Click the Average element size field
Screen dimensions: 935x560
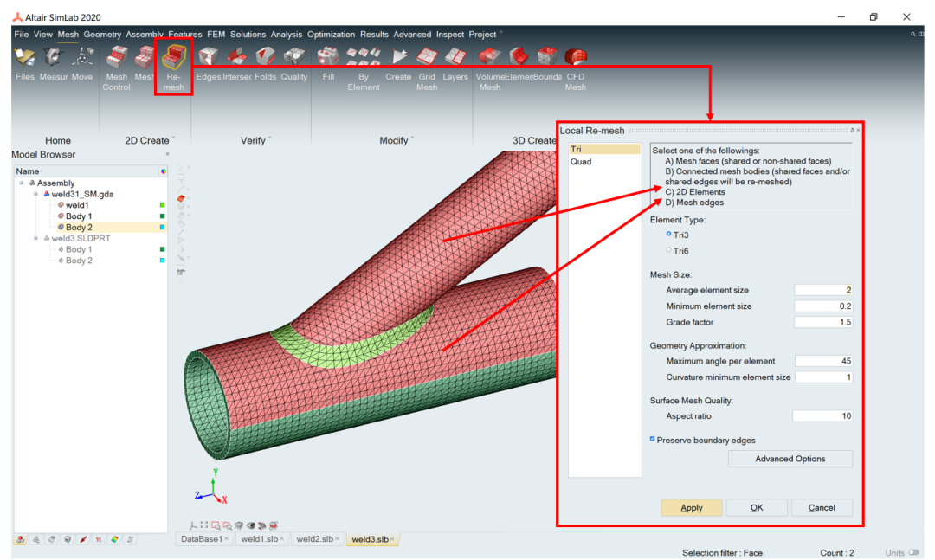pos(823,290)
